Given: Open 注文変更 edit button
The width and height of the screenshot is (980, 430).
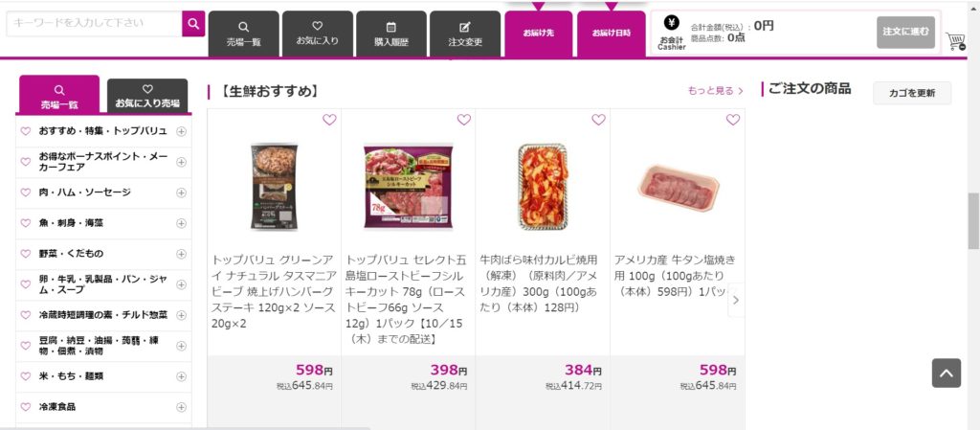Looking at the screenshot, I should click(465, 34).
